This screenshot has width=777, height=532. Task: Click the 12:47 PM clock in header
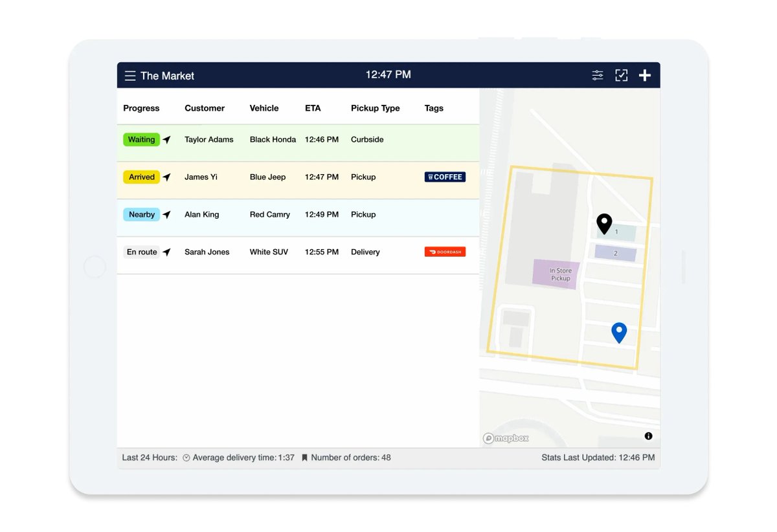pos(388,75)
